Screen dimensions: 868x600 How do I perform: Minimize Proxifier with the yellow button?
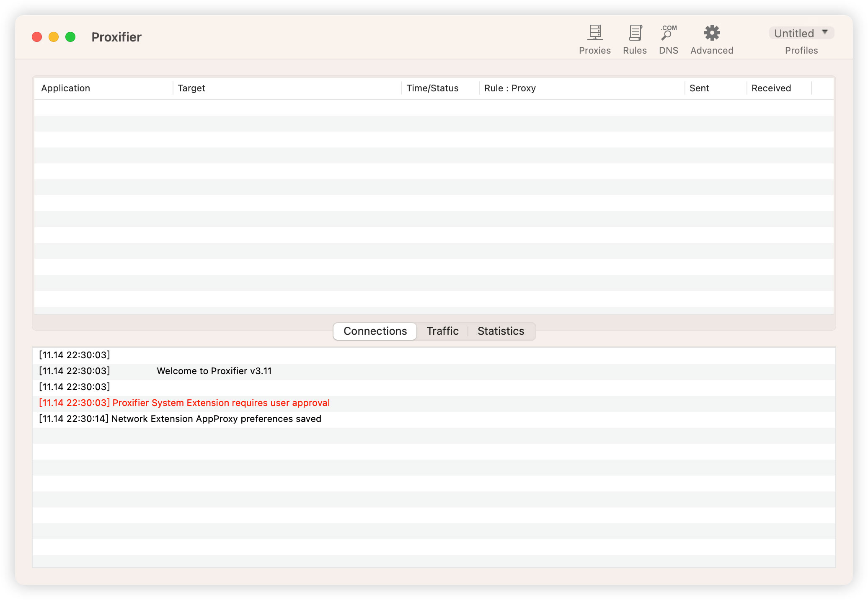54,37
